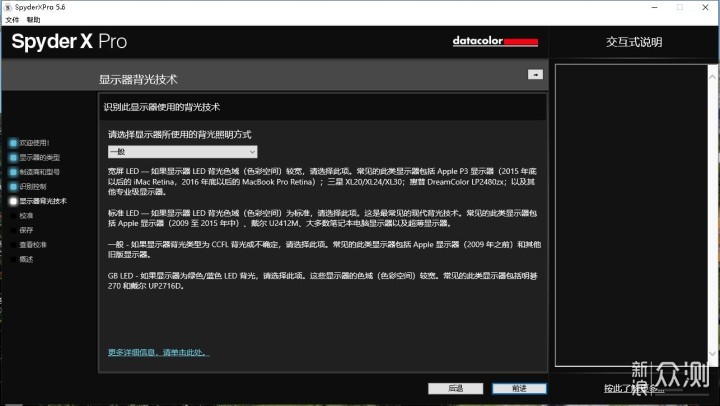Click the white step icon for 显示器背光技术
The image size is (720, 406).
tap(13, 201)
